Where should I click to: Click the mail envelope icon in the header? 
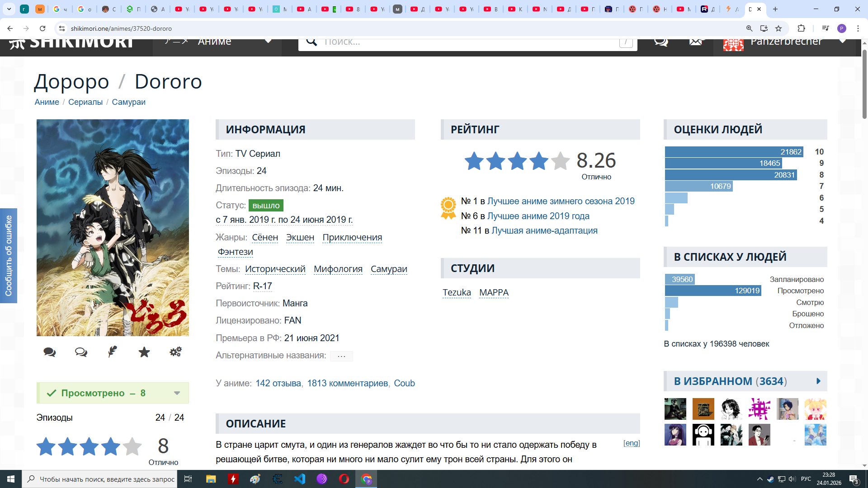click(x=696, y=42)
